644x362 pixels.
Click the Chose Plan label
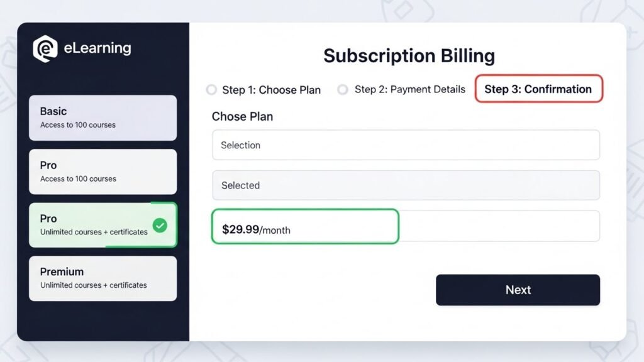[242, 116]
